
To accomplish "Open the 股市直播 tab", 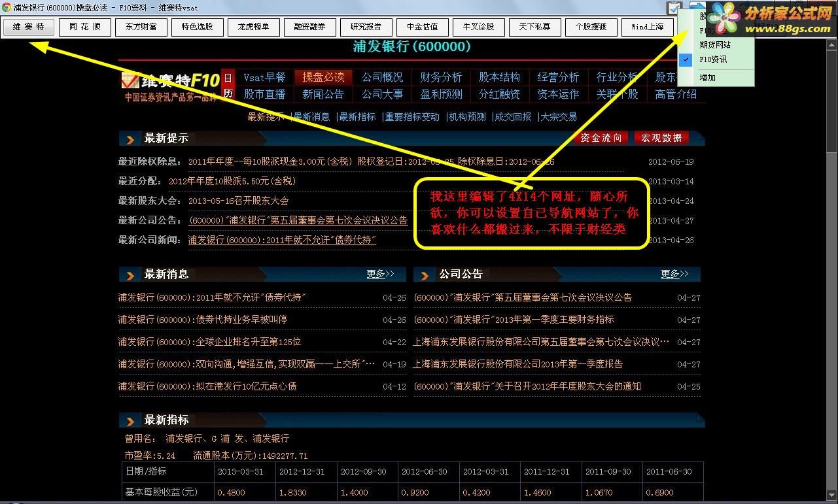I will point(264,94).
